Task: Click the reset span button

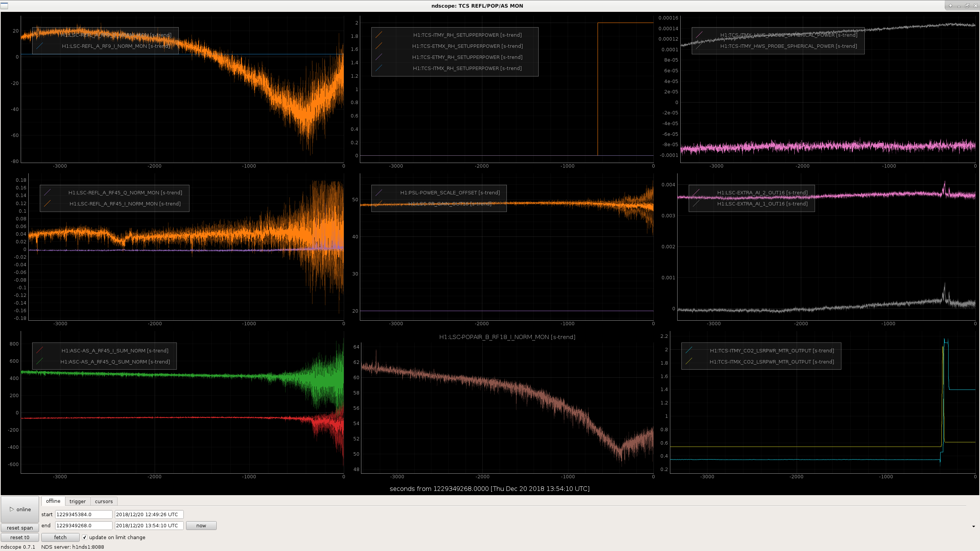Action: click(x=20, y=528)
